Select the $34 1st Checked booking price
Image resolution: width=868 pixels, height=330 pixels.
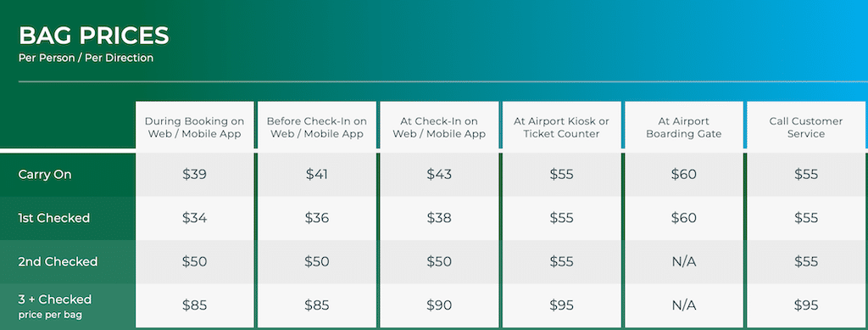click(x=194, y=218)
